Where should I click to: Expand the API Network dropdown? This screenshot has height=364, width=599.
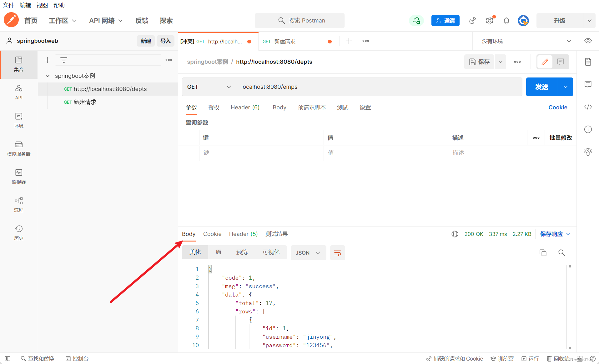106,21
